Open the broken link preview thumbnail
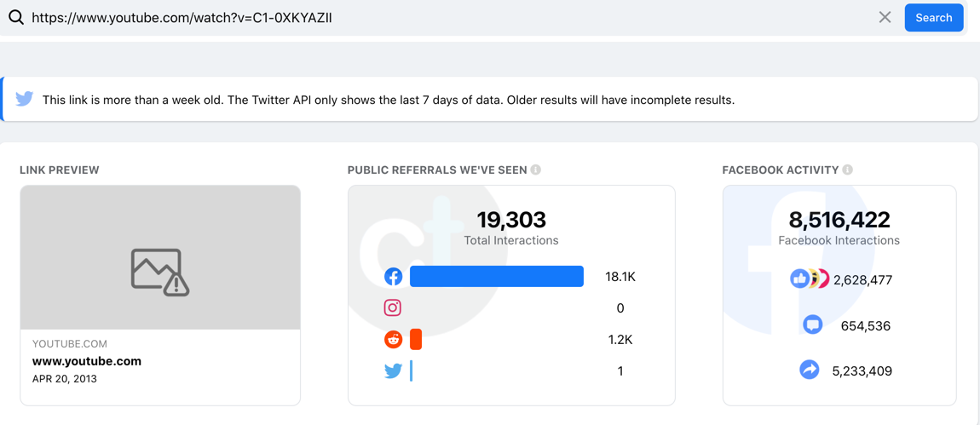The width and height of the screenshot is (980, 425). pyautogui.click(x=160, y=258)
